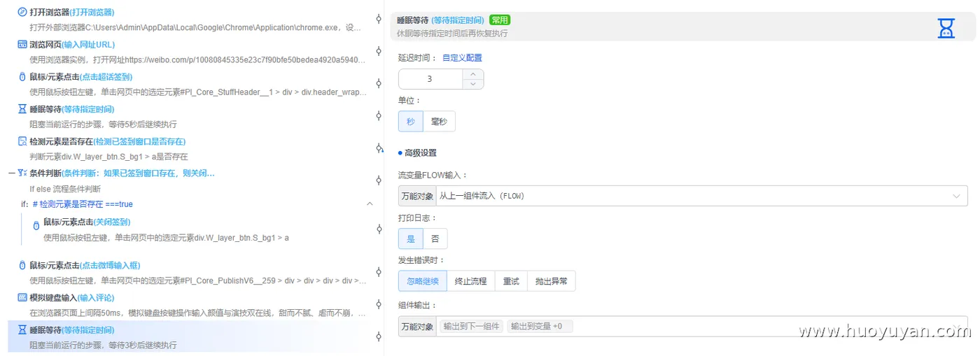Click the branch icon of 条件判断 step
The image size is (980, 356).
pyautogui.click(x=22, y=173)
